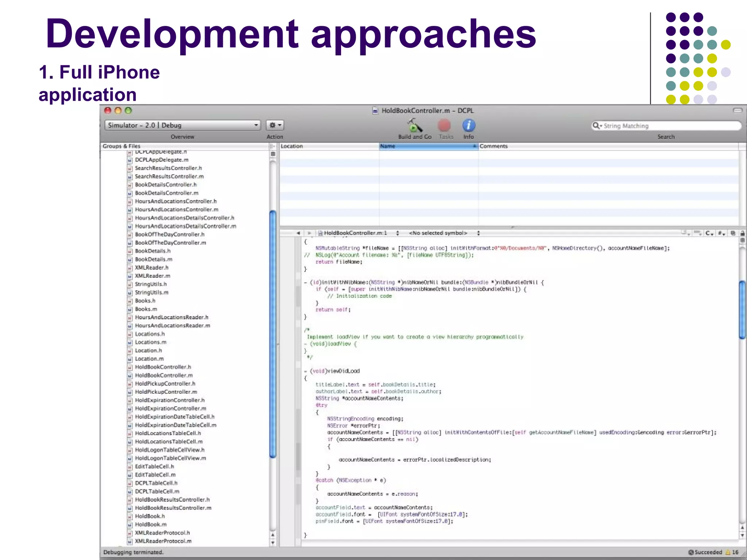This screenshot has width=747, height=560.
Task: Go forward in editor history arrow
Action: click(309, 233)
